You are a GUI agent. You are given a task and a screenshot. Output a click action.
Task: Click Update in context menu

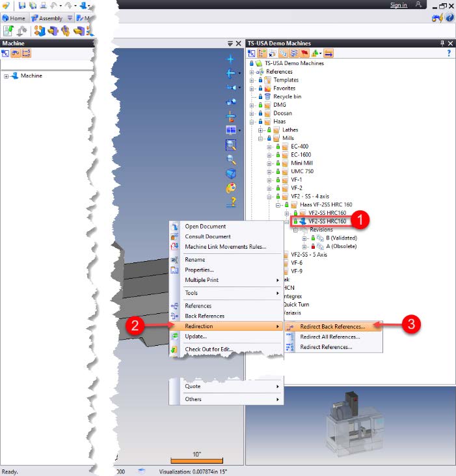point(196,337)
